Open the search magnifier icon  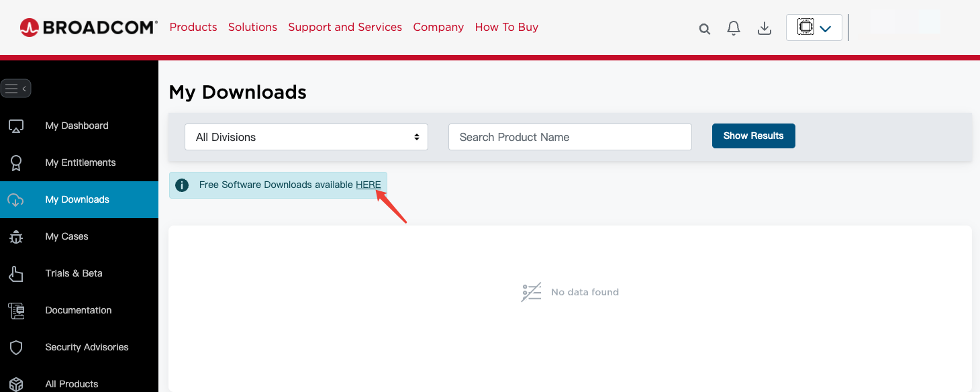704,29
